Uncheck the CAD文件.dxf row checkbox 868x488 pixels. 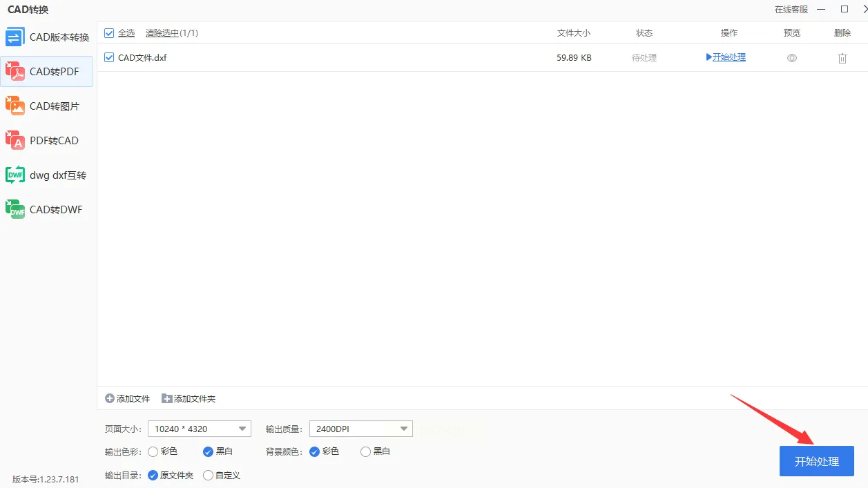pos(109,58)
